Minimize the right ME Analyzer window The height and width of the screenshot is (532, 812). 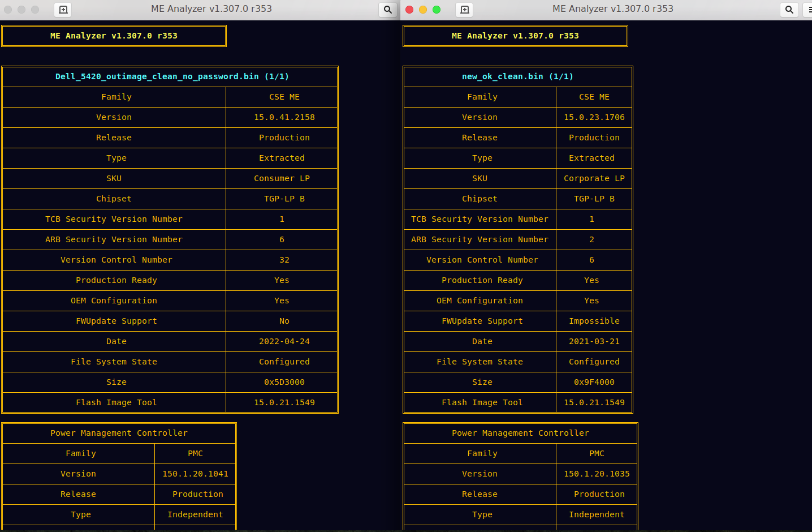click(423, 10)
